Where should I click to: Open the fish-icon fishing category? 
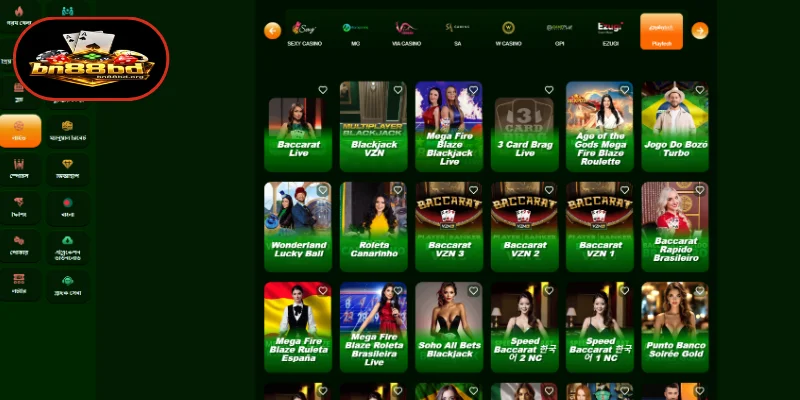click(x=19, y=207)
